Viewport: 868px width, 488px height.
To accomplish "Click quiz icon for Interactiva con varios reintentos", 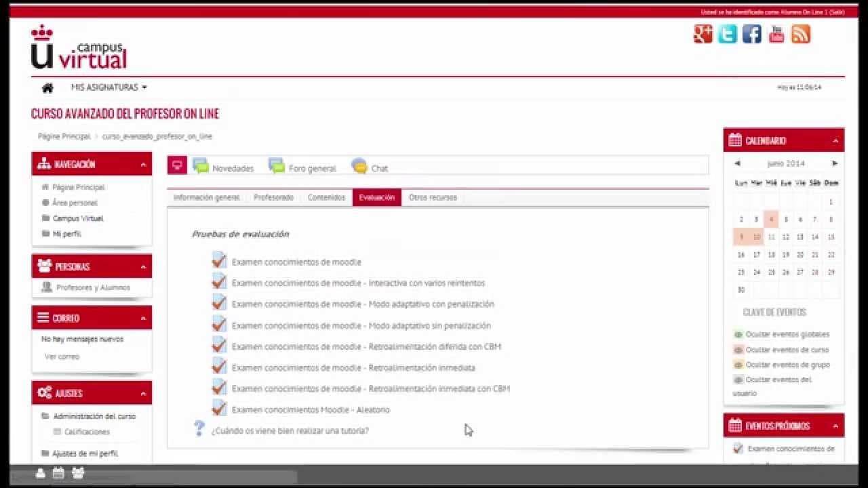I will [x=218, y=281].
